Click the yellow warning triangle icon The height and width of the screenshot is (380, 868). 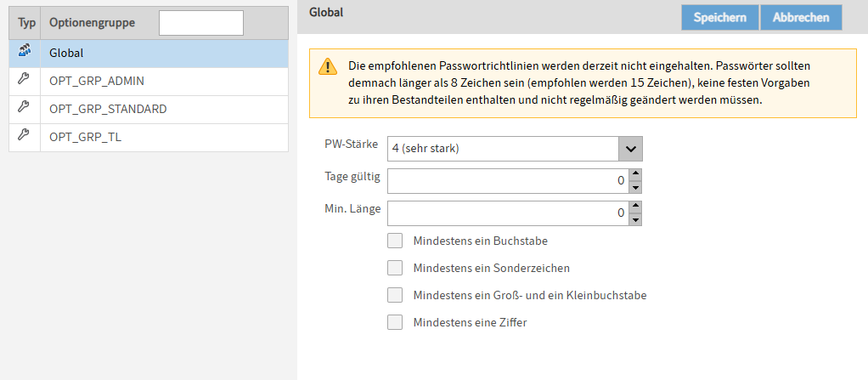pos(328,66)
